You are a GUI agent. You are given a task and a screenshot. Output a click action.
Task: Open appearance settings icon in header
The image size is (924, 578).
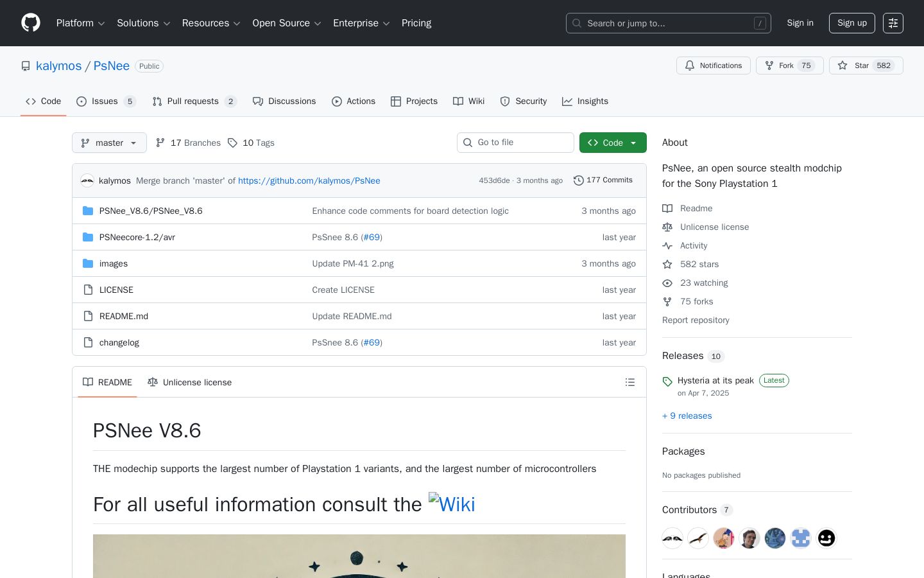(893, 23)
